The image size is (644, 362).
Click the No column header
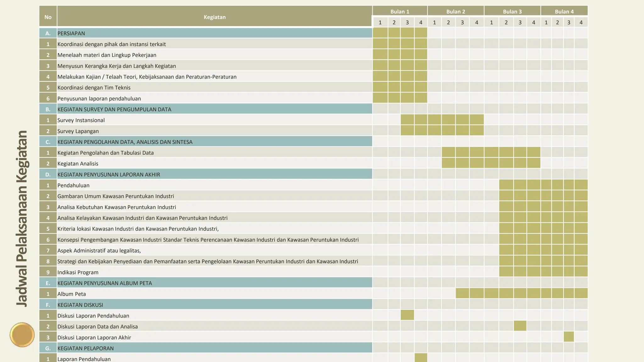click(x=48, y=17)
